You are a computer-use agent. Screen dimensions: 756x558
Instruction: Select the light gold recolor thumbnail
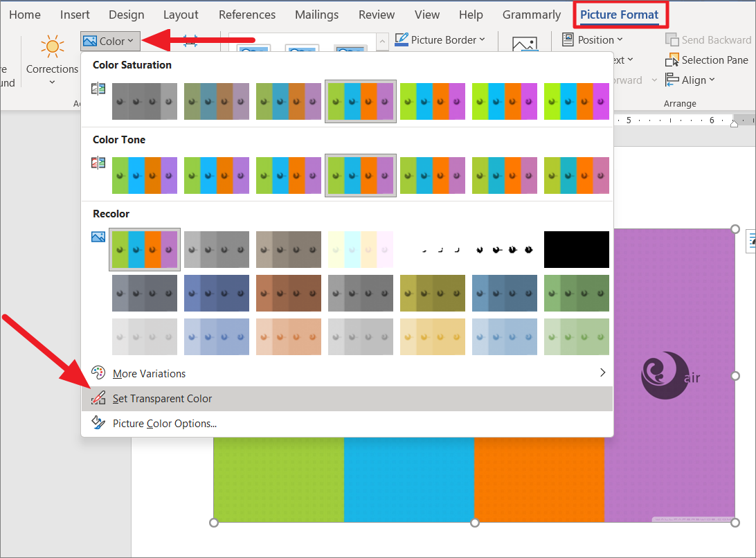(433, 336)
